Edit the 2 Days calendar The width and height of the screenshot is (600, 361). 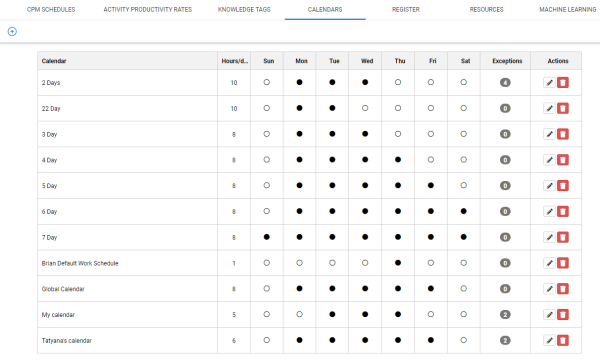click(549, 83)
